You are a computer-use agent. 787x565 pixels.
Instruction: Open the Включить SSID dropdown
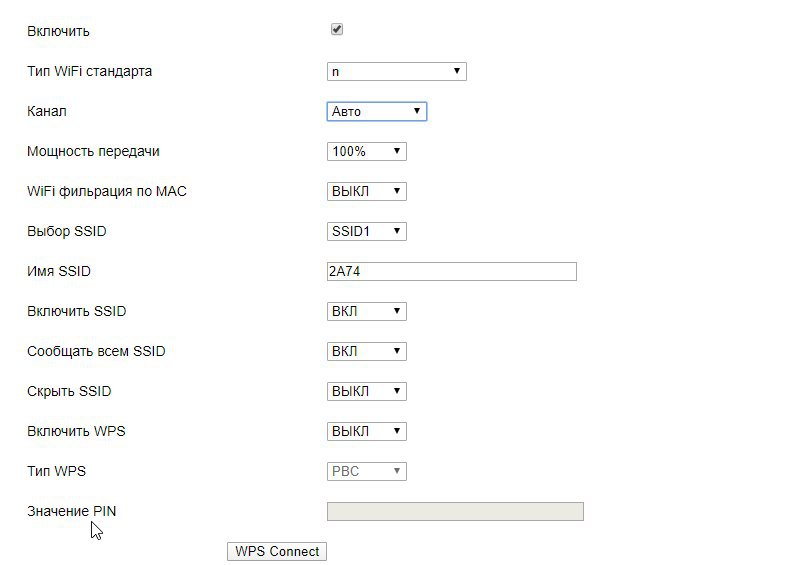click(x=366, y=311)
